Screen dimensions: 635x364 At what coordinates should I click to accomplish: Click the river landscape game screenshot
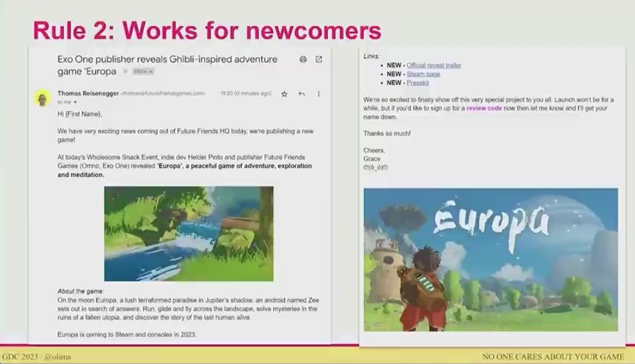click(189, 234)
